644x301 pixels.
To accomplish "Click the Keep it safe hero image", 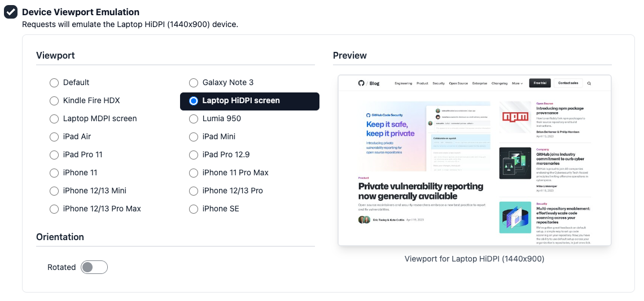I will (424, 136).
